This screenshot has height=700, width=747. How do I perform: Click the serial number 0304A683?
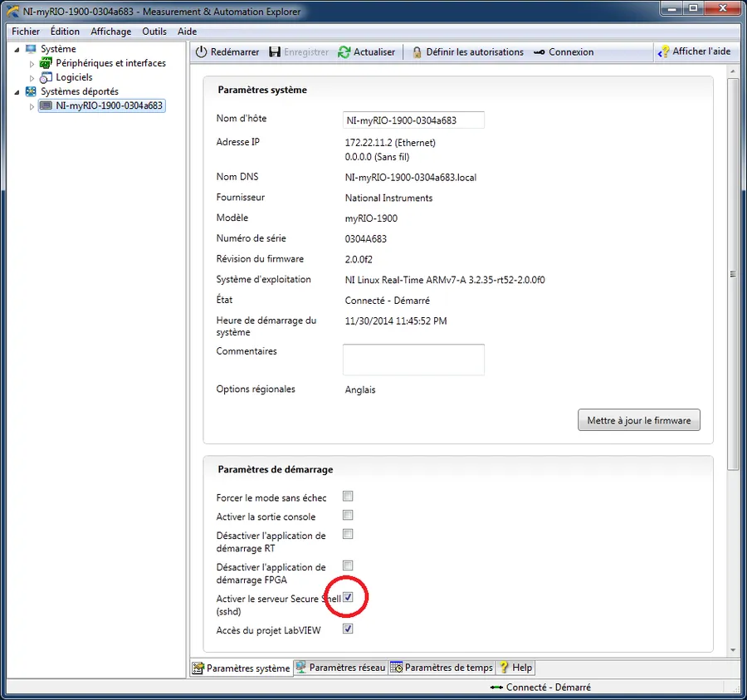pyautogui.click(x=365, y=239)
